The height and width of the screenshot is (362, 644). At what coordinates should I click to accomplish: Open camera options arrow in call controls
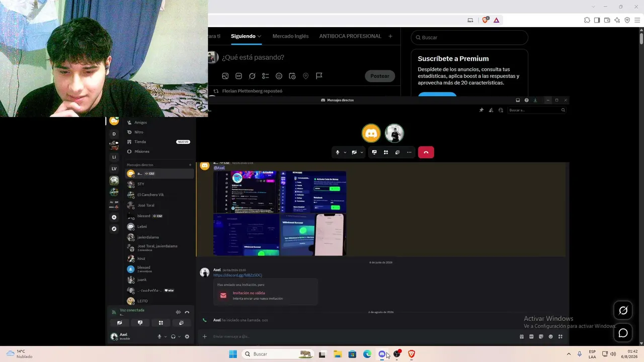(x=361, y=152)
